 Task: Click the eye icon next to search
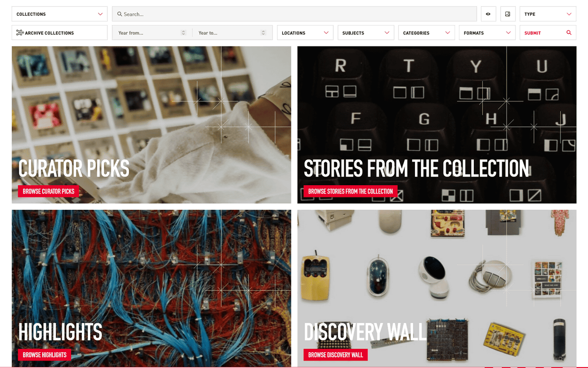point(488,14)
